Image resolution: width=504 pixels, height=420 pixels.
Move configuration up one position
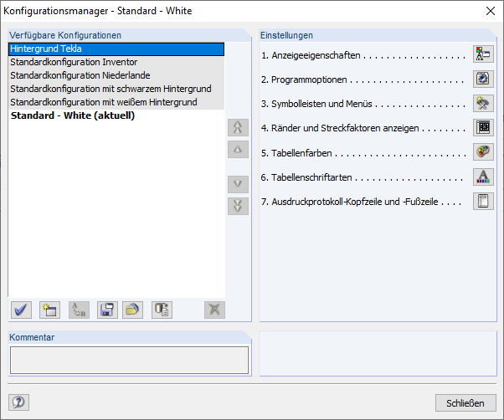(x=238, y=149)
